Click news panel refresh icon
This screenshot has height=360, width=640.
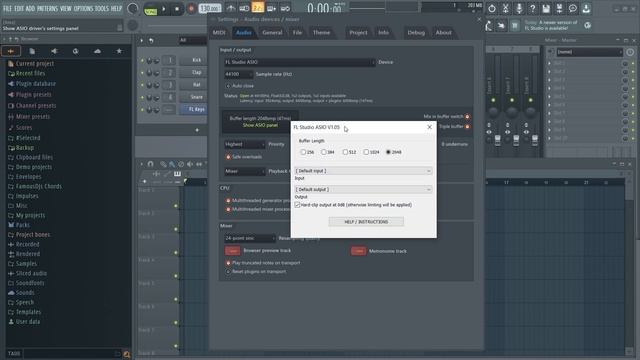pos(587,25)
